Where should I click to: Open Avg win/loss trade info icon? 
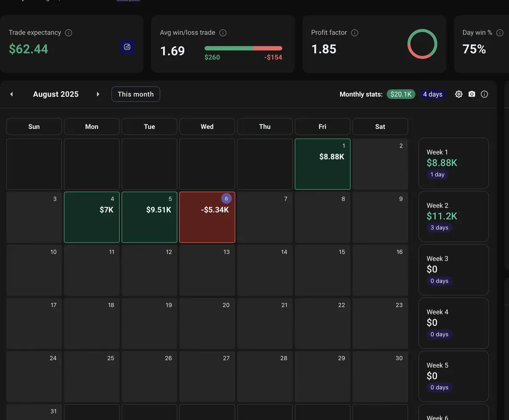tap(223, 33)
